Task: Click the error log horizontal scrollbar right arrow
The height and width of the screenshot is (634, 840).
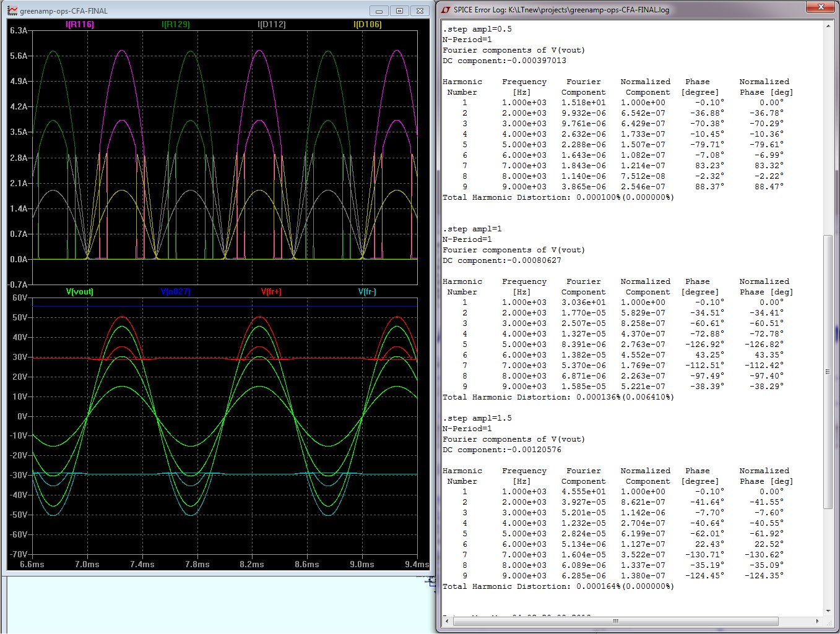Action: (x=818, y=621)
